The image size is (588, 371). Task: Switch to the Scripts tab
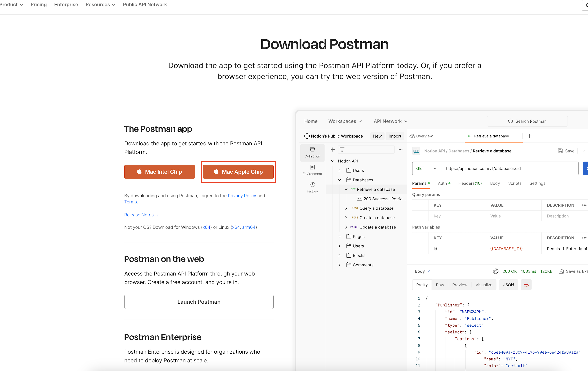pos(514,183)
